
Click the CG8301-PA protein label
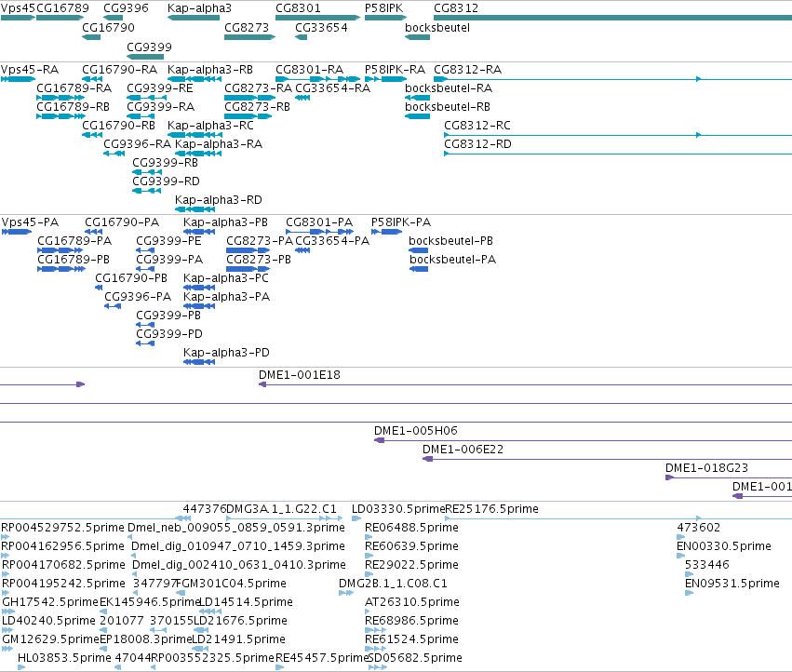click(x=319, y=222)
